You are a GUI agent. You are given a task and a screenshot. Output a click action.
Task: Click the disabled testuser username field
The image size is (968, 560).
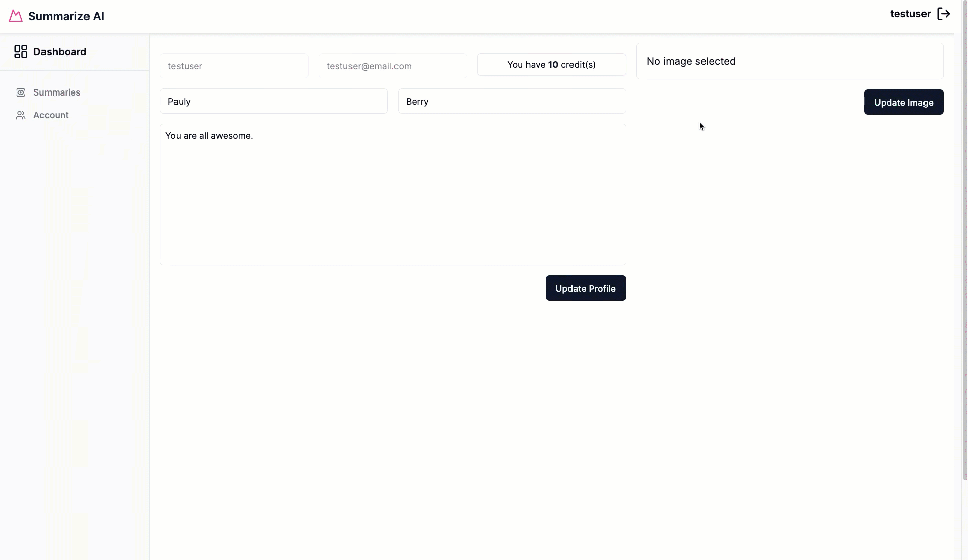(x=234, y=66)
